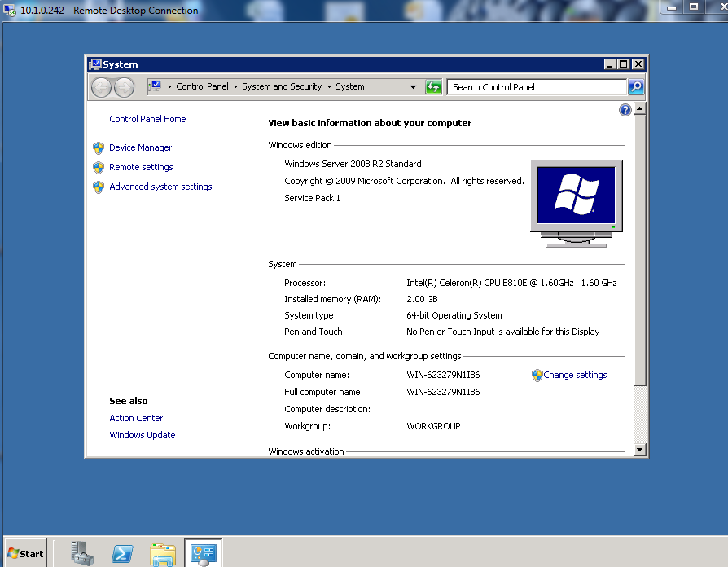728x567 pixels.
Task: Maximize the System window
Action: pos(624,64)
